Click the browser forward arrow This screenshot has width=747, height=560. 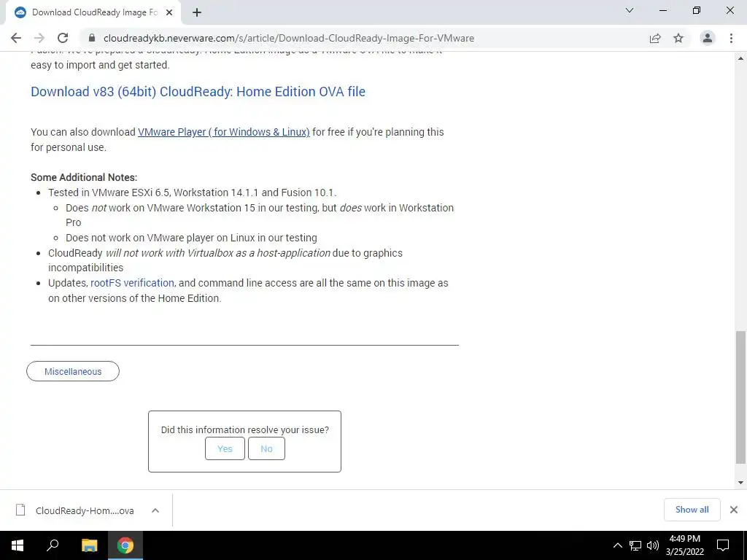[39, 38]
